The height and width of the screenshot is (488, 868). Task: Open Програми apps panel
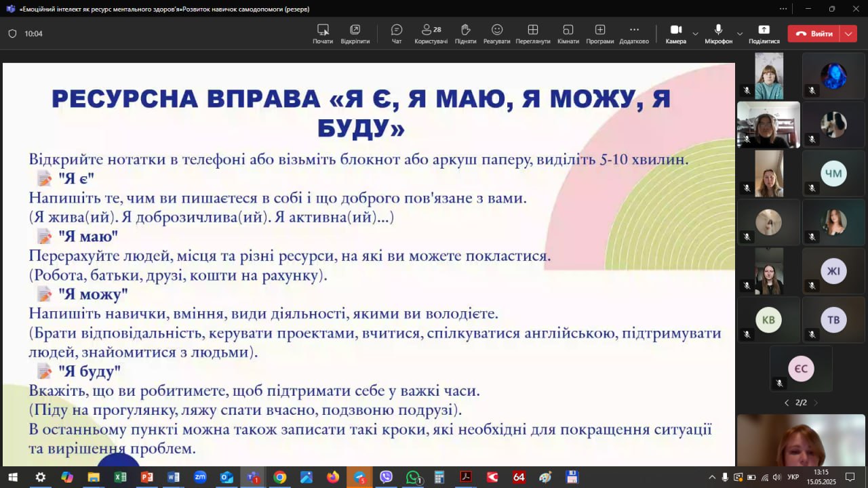599,33
